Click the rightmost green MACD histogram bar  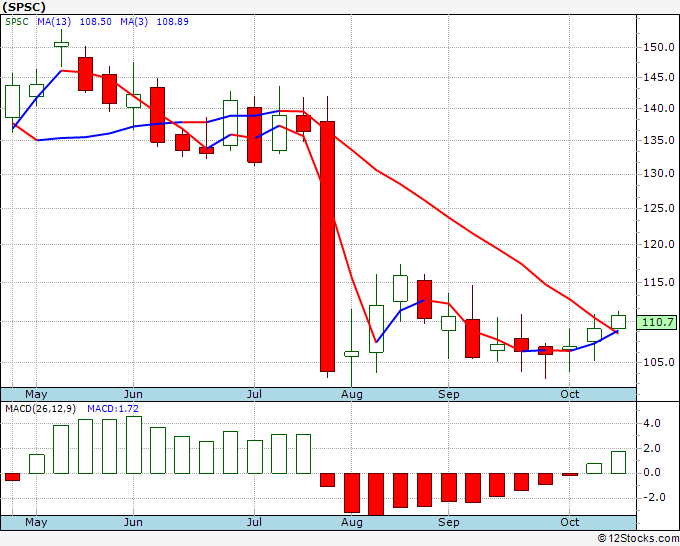pyautogui.click(x=618, y=462)
